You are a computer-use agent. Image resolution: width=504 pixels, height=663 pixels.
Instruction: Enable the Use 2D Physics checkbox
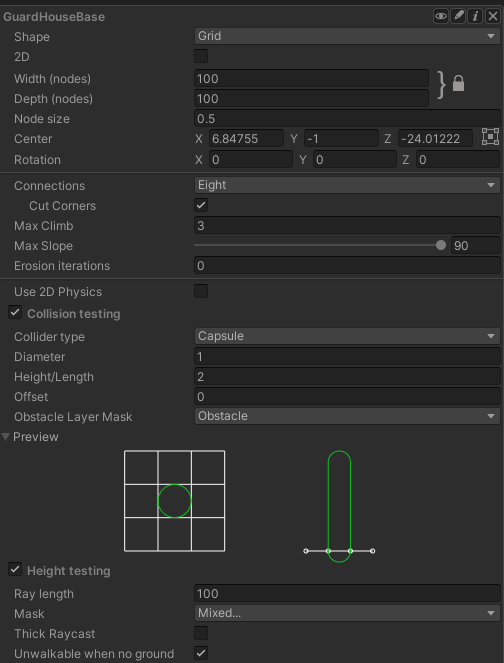[201, 291]
